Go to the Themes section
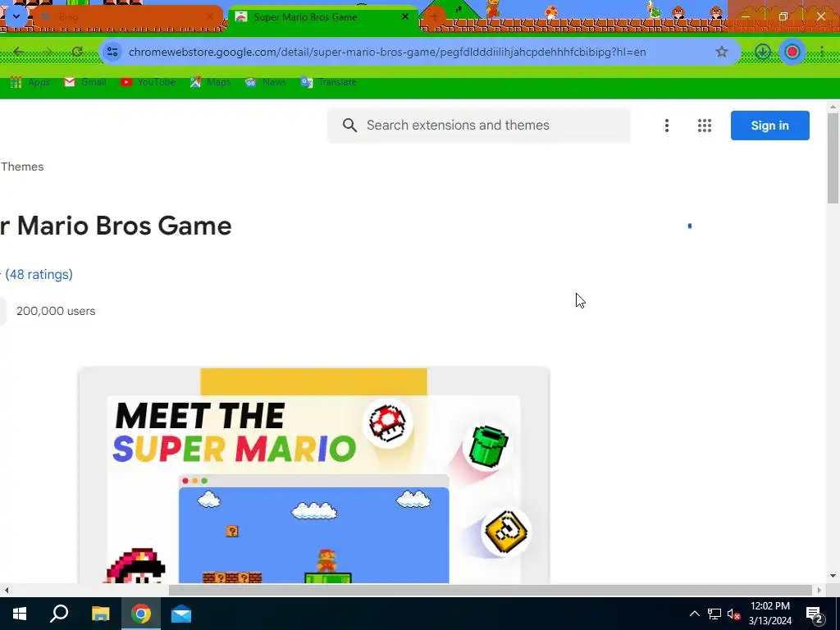 [x=22, y=167]
